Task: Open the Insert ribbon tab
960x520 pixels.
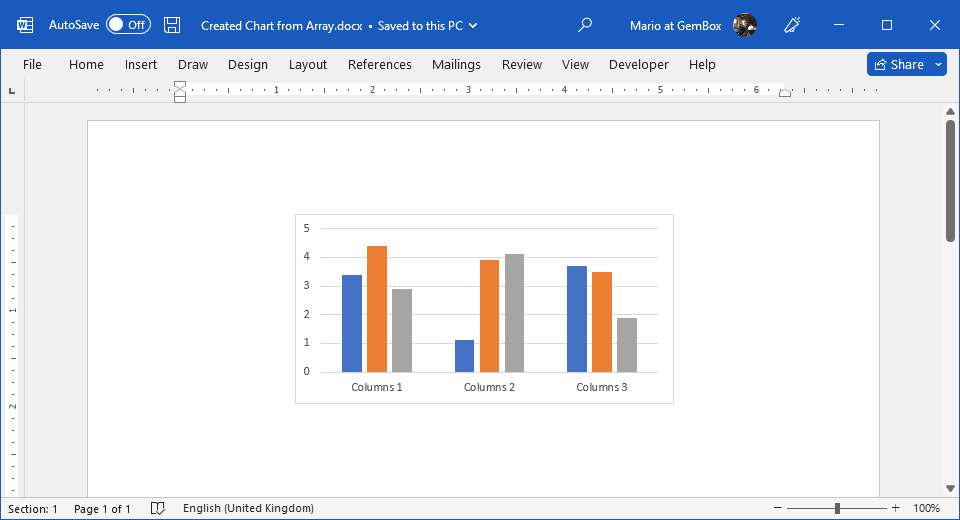Action: pos(141,64)
